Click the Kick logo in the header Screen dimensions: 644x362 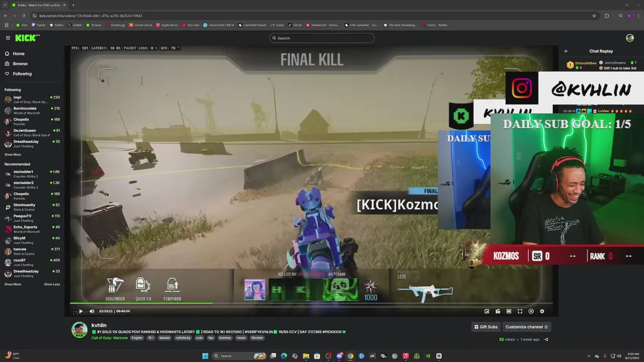click(27, 38)
